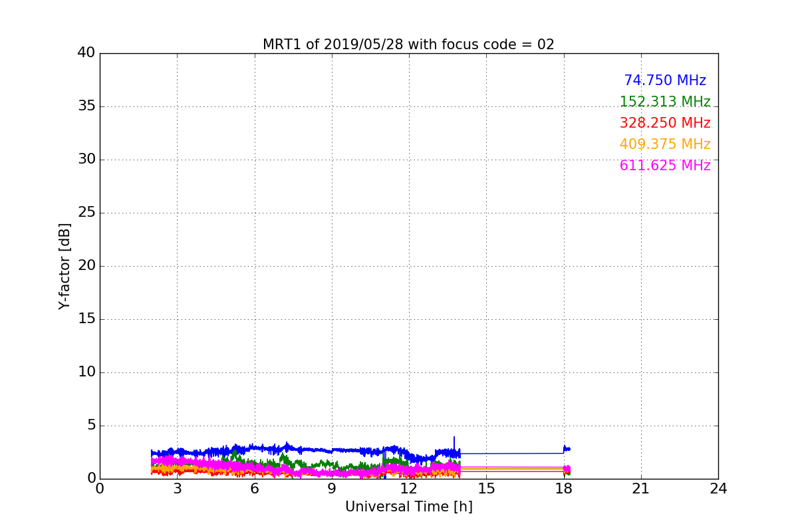Click the x-axis tick label '9'
This screenshot has width=798, height=532.
332,489
